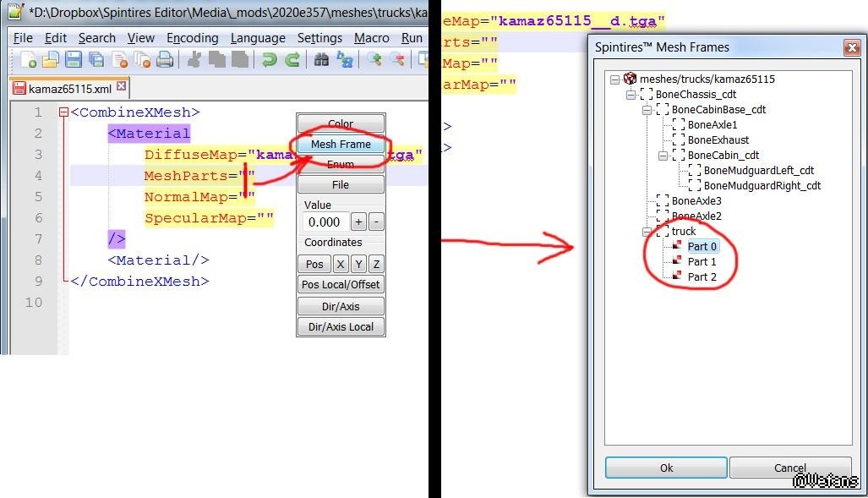Click the Copy toolbar icon
The image size is (868, 498).
tap(216, 59)
